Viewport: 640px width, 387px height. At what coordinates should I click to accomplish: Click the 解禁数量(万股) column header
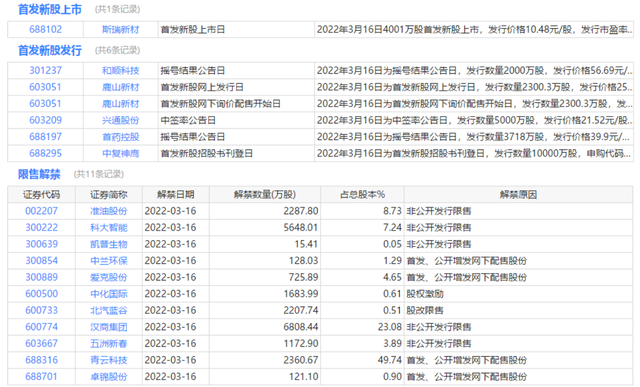point(265,195)
